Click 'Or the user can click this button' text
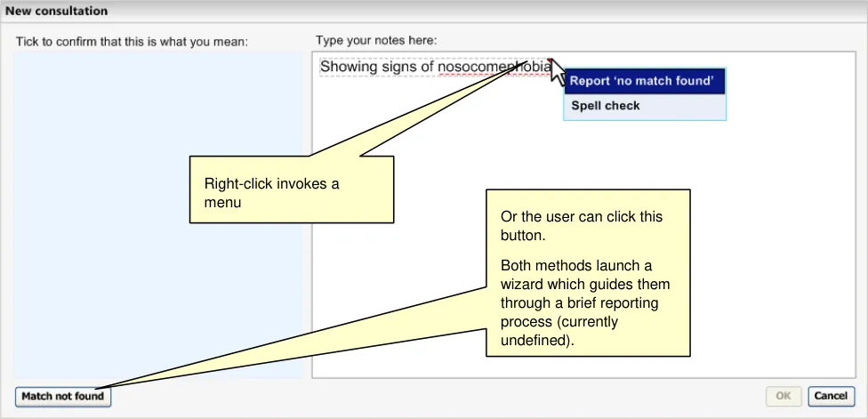 tap(581, 225)
